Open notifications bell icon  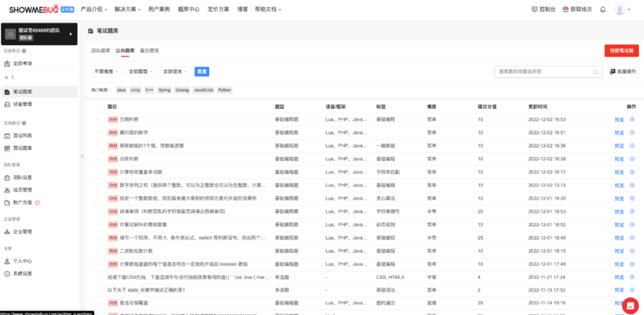(602, 9)
